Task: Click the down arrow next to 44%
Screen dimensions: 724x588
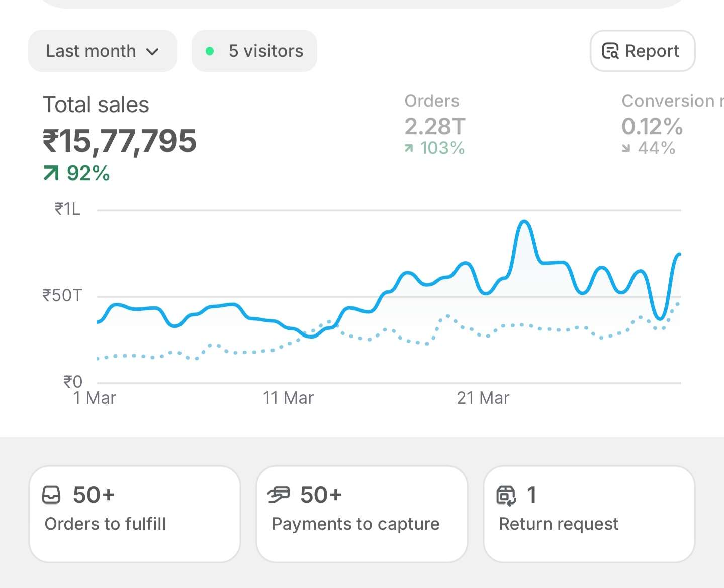Action: pos(626,148)
